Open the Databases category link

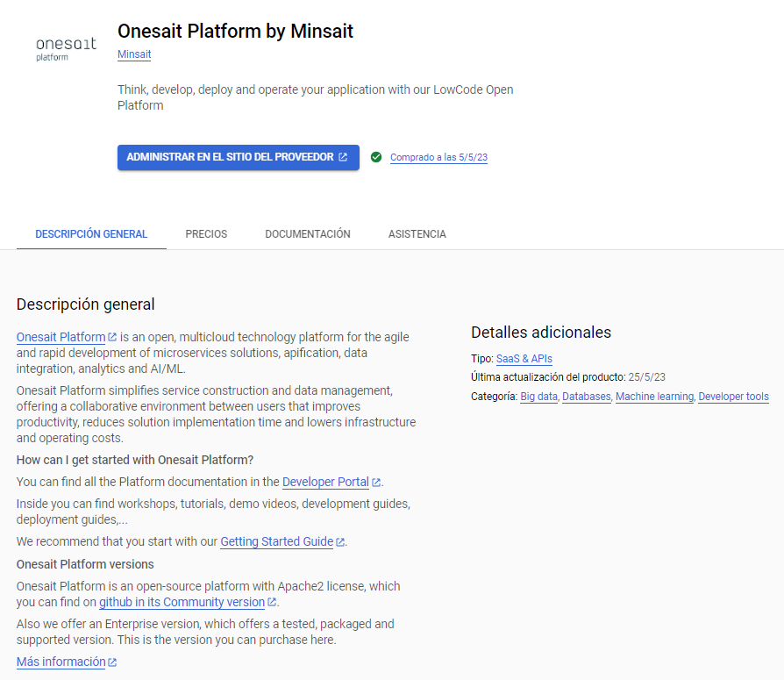587,397
